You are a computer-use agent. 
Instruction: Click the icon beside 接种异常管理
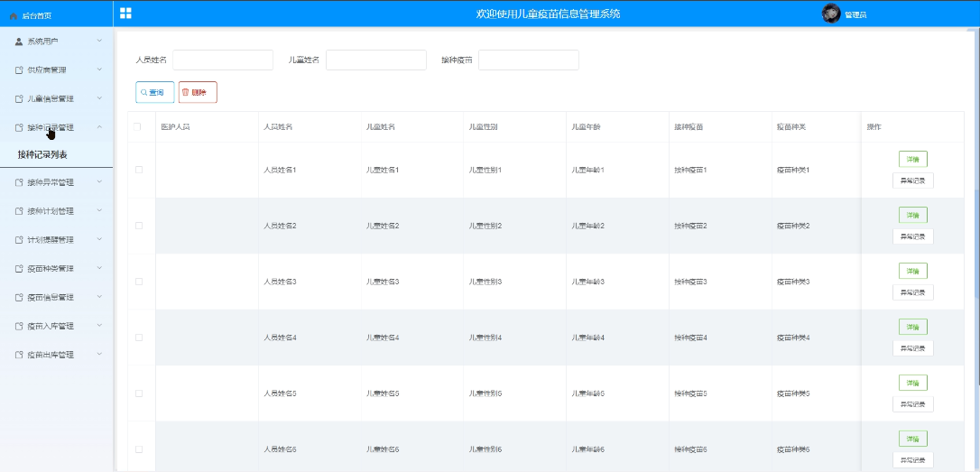tap(19, 182)
